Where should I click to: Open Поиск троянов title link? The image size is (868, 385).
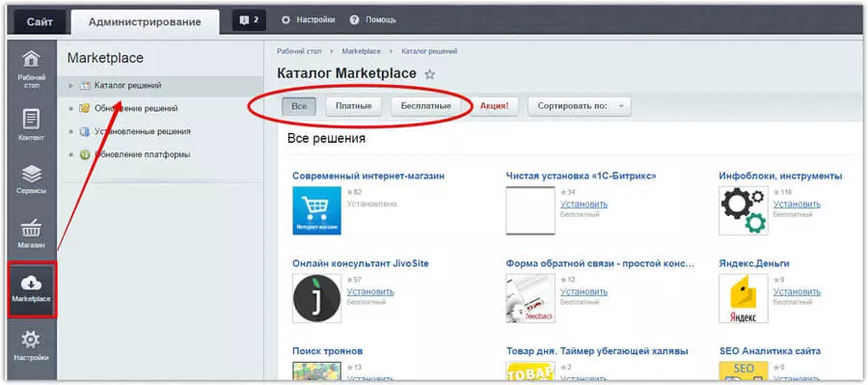coord(328,351)
